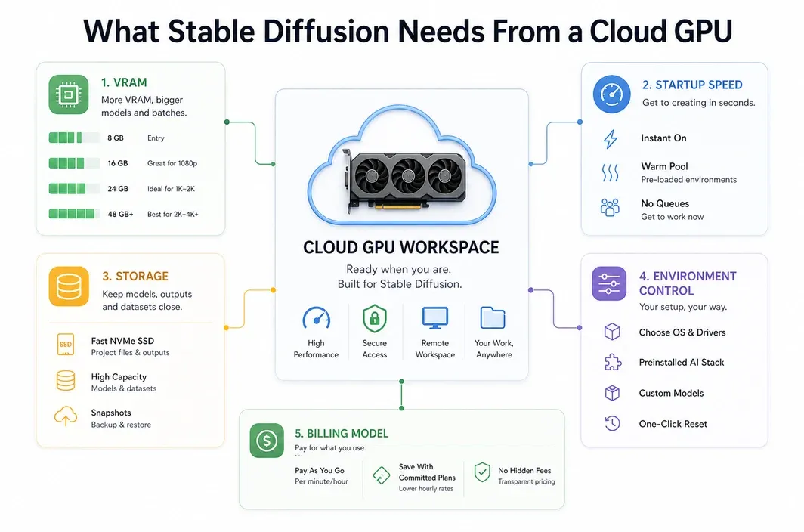The height and width of the screenshot is (532, 804).
Task: Click the 8 GB VRAM level bar
Action: click(74, 138)
